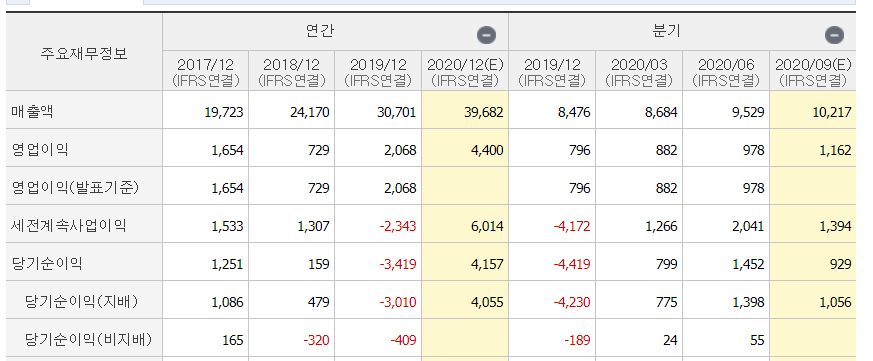Select 2018/12 pre-tax profit 1,307
Image resolution: width=873 pixels, height=361 pixels.
(x=313, y=226)
